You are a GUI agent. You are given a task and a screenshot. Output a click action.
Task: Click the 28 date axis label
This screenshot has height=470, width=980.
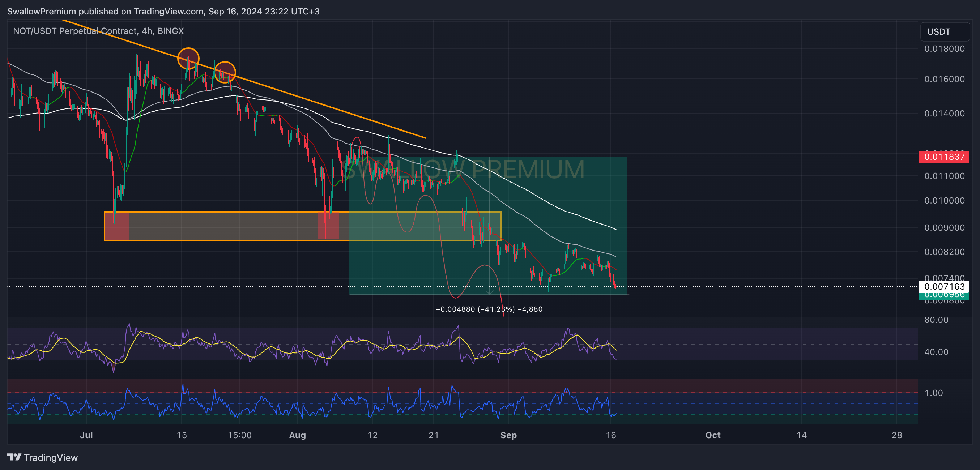point(897,435)
